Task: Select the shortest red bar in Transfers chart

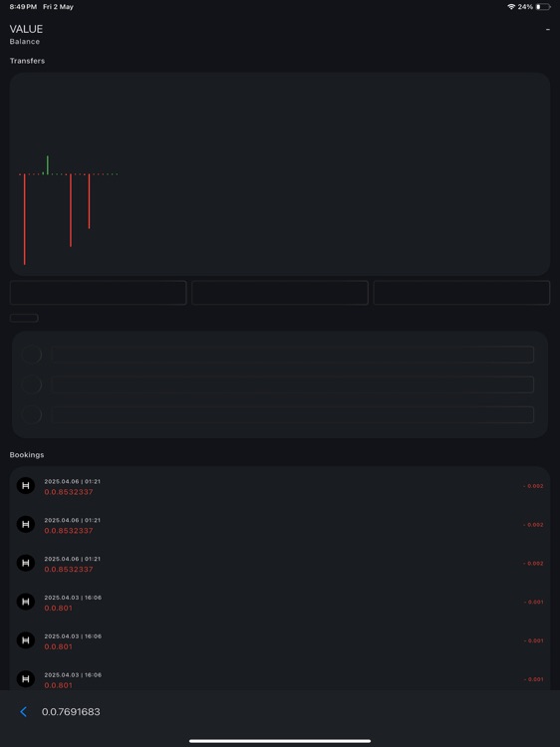Action: coord(89,201)
